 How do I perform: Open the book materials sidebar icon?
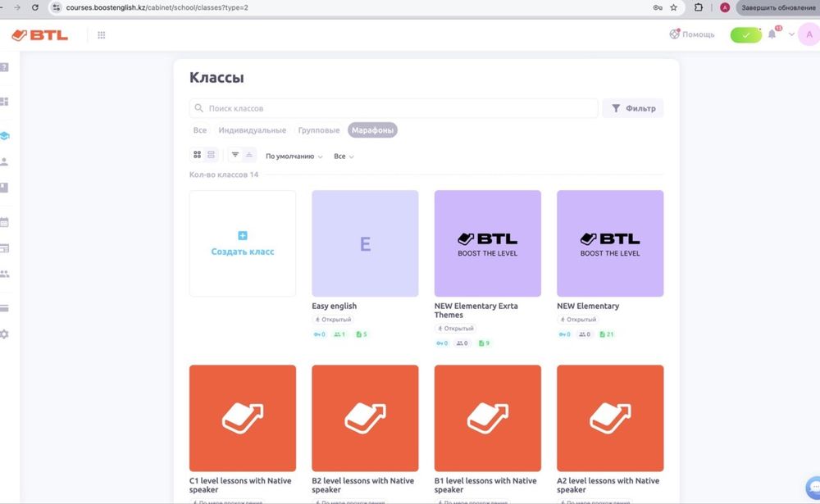(4, 187)
